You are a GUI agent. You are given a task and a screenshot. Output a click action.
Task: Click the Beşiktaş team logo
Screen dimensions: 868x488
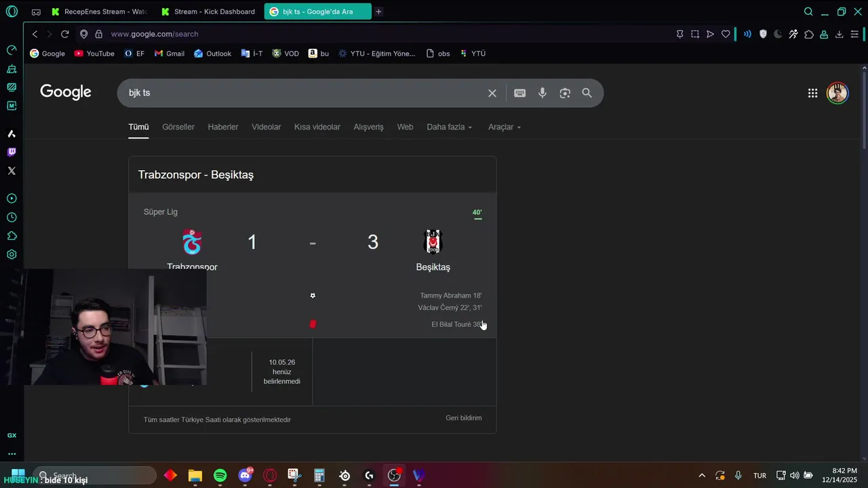(433, 242)
